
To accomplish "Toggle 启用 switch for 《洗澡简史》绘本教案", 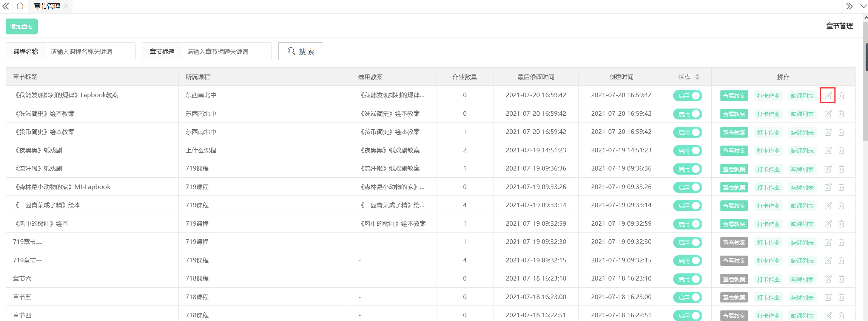I will pyautogui.click(x=688, y=114).
